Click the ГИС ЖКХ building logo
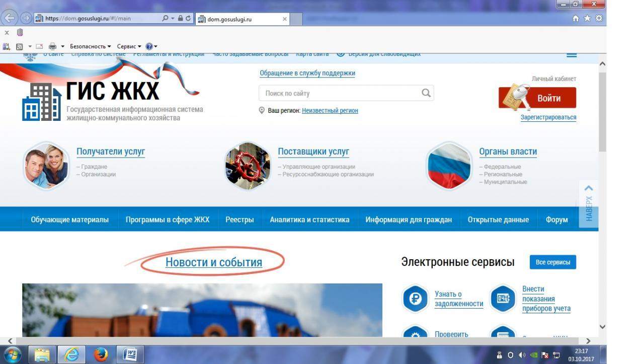This screenshot has width=644, height=364. point(42,102)
